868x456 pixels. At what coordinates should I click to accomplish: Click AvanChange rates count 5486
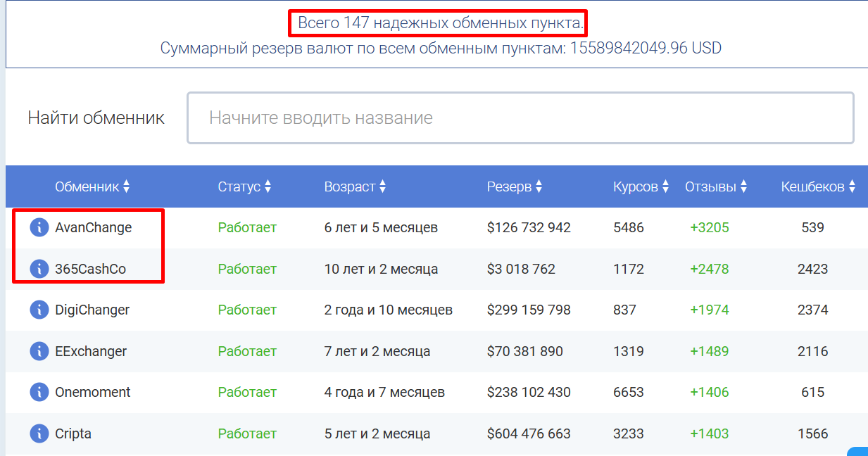629,227
